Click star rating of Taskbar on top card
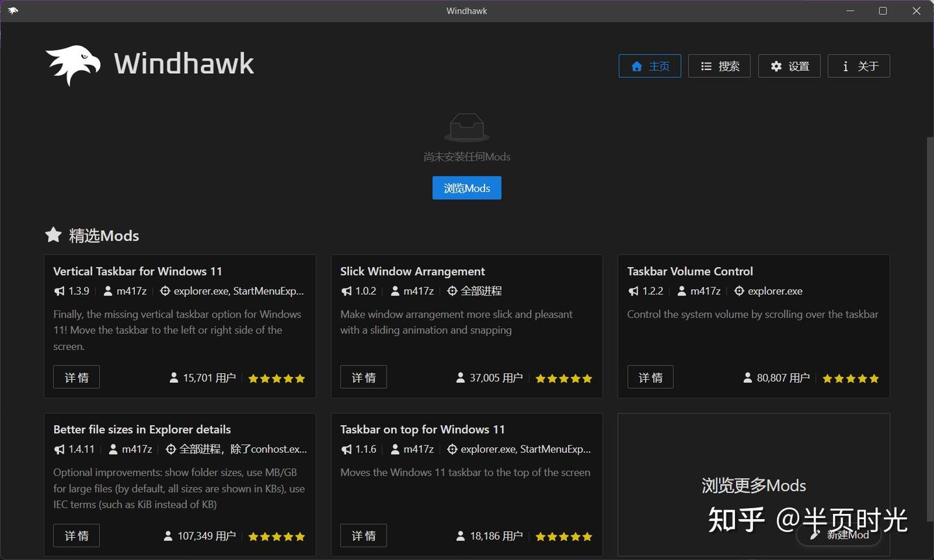 coord(564,537)
